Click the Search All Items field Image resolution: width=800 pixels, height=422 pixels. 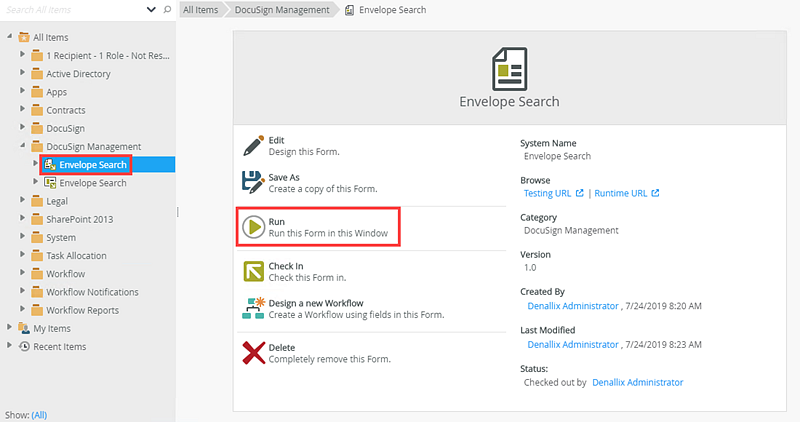coord(74,10)
